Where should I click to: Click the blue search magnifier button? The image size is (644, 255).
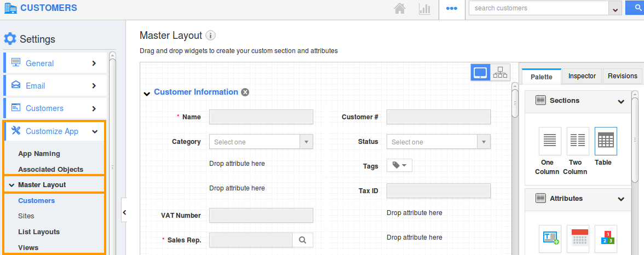click(x=635, y=8)
